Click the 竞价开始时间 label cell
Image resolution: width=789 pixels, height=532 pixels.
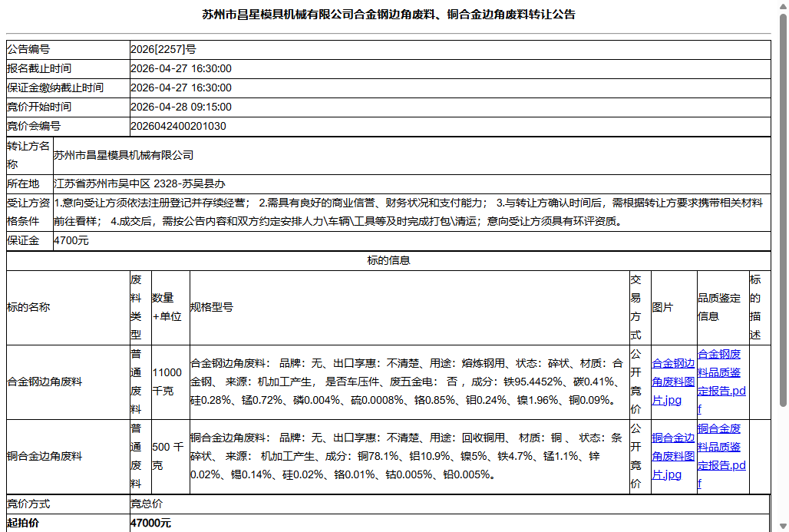(x=68, y=107)
